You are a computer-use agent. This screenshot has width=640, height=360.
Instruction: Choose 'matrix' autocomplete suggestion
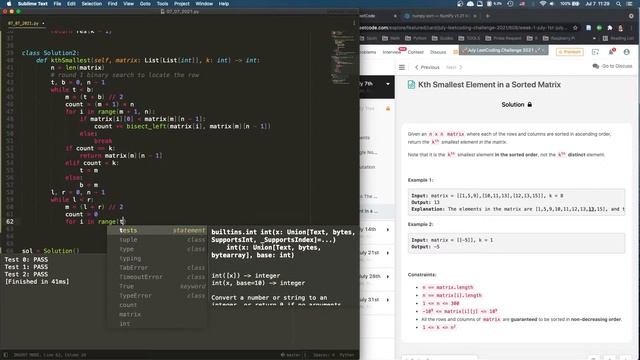(x=157, y=315)
